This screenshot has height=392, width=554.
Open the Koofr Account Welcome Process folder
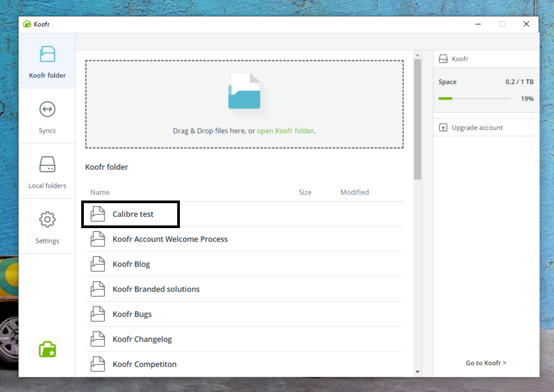[170, 239]
